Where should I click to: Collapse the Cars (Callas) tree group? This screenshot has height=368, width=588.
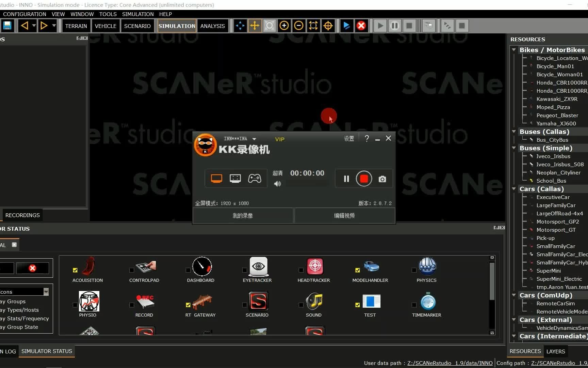[x=514, y=189]
